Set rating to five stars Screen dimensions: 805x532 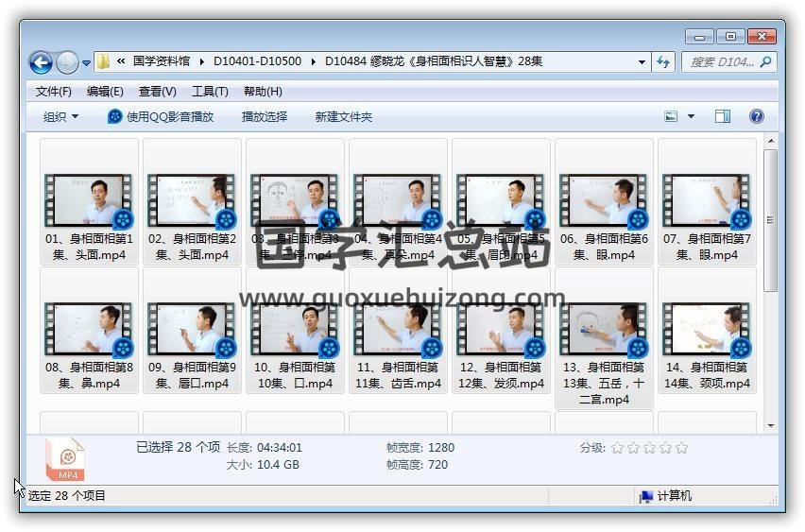(x=681, y=448)
